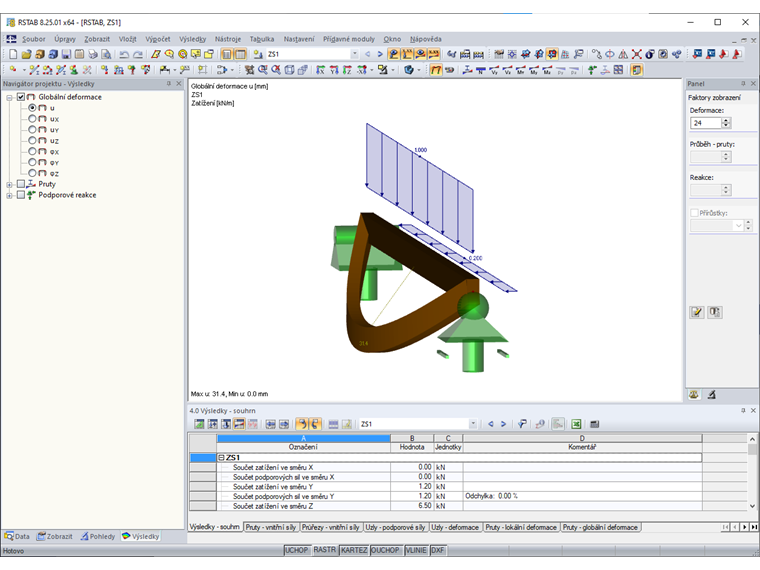Image resolution: width=760 pixels, height=570 pixels.
Task: Click the isometric wireframe cube view icon
Action: [289, 70]
